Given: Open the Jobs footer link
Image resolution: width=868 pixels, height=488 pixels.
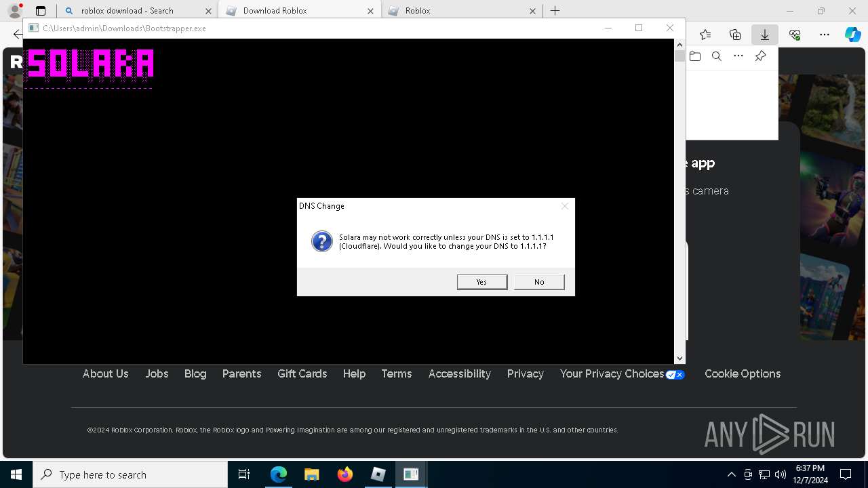Looking at the screenshot, I should pyautogui.click(x=157, y=374).
